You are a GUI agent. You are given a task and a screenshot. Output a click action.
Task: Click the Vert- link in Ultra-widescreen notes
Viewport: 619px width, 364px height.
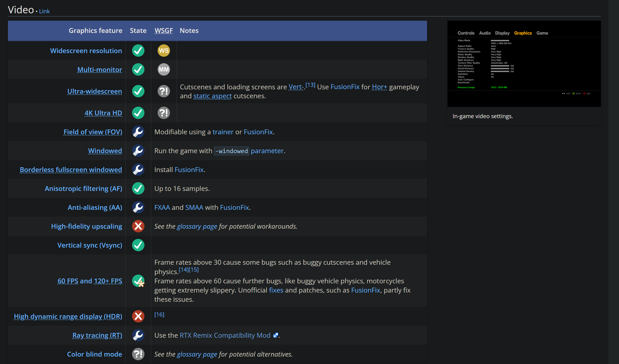(296, 87)
